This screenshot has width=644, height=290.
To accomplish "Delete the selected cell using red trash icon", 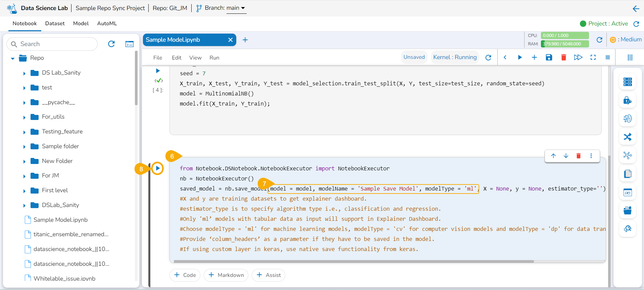I will point(578,156).
